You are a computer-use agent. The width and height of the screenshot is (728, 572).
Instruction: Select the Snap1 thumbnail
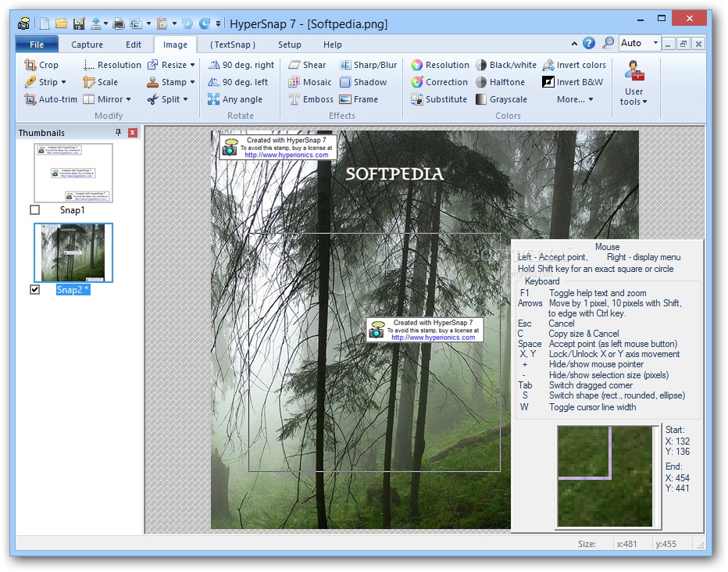(73, 173)
